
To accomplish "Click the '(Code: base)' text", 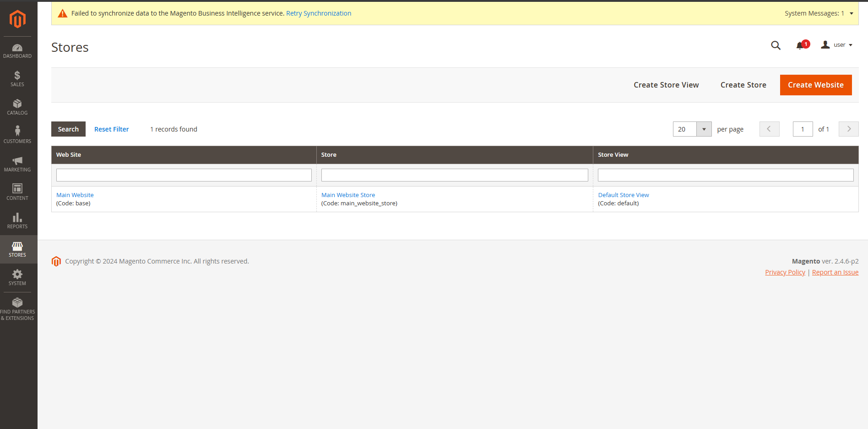I will 73,203.
